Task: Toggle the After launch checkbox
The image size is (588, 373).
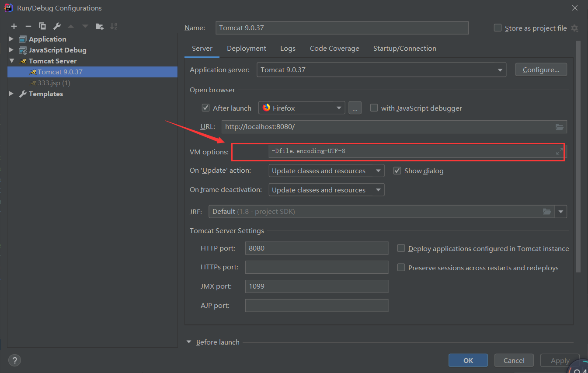Action: pos(205,108)
